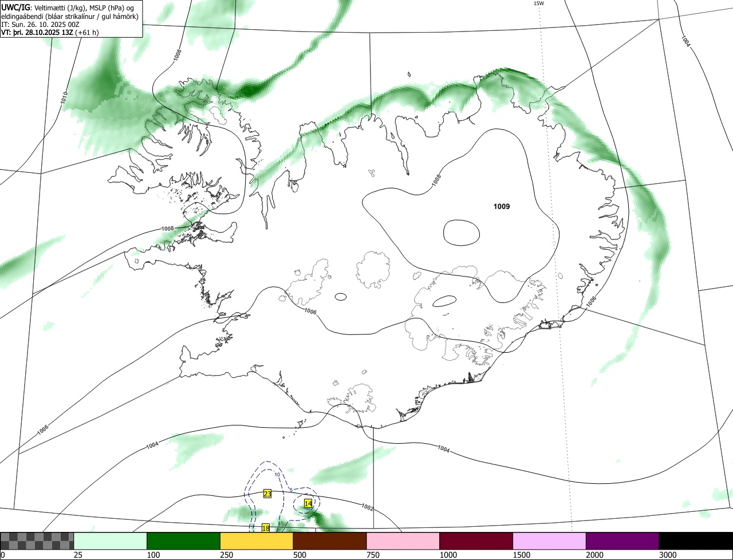Screen dimensions: 733x560
Task: Click the 1010 isobar label
Action: coord(64,98)
